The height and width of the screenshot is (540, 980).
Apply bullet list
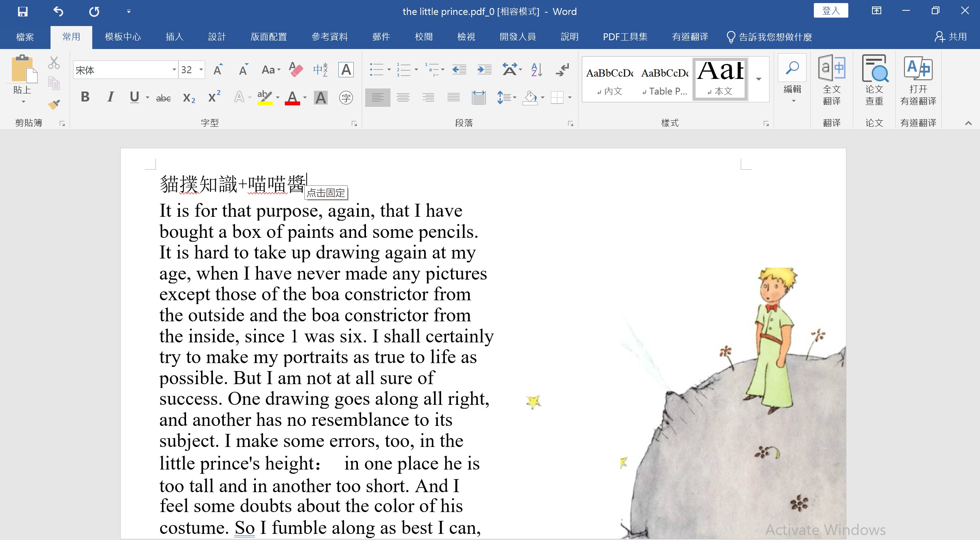coord(376,70)
